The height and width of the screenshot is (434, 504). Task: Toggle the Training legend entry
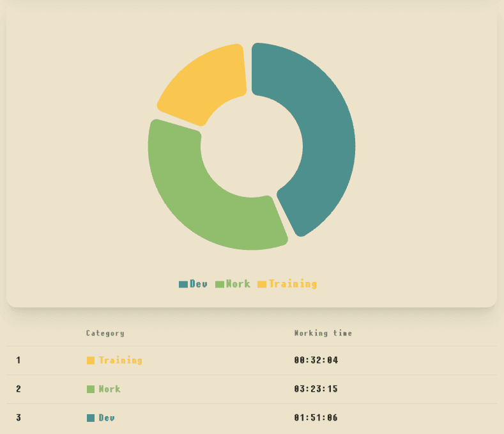click(287, 284)
